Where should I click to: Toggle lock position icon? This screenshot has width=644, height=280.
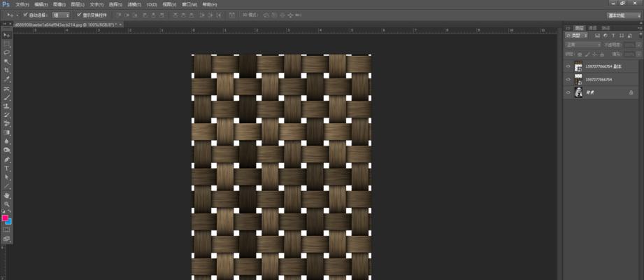(x=595, y=55)
